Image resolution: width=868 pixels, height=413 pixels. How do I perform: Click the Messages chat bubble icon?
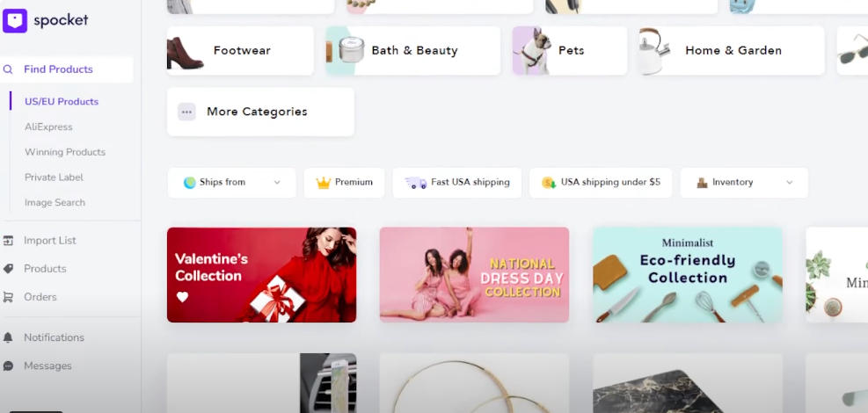tap(8, 366)
